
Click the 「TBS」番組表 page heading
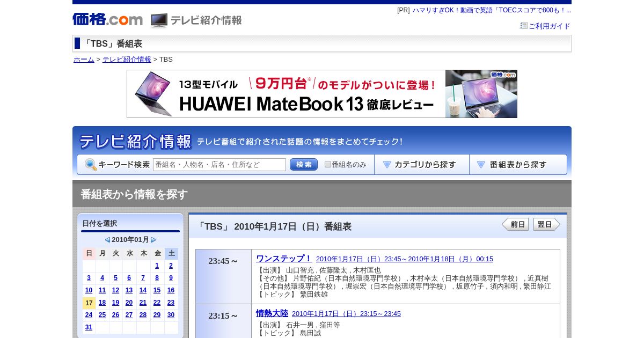click(x=113, y=44)
